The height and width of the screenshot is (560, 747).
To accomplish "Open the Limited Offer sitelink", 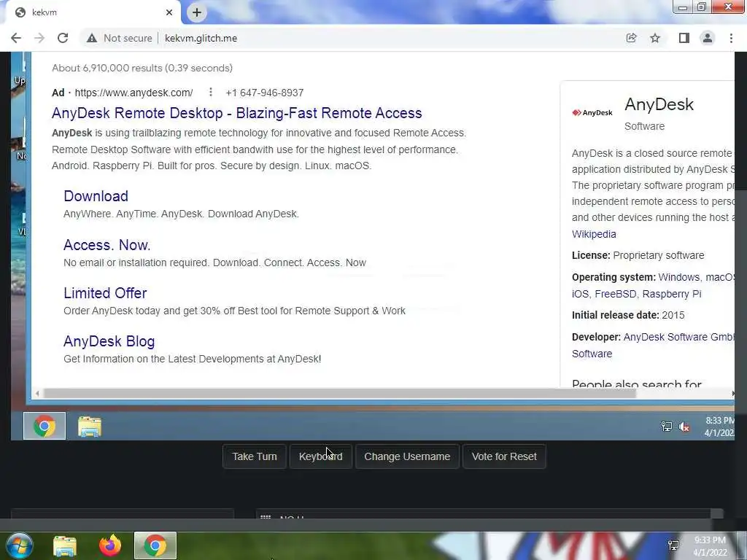I will [105, 293].
